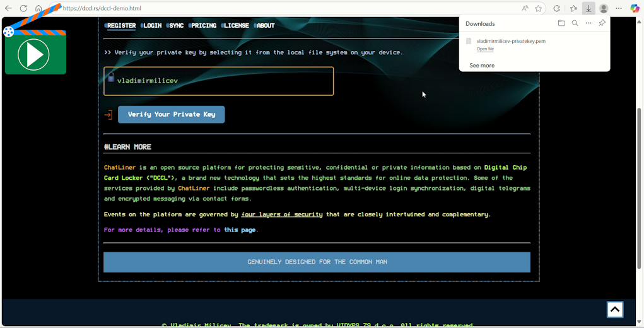Open the downloads folder icon in Downloads panel
The width and height of the screenshot is (644, 328).
[561, 23]
